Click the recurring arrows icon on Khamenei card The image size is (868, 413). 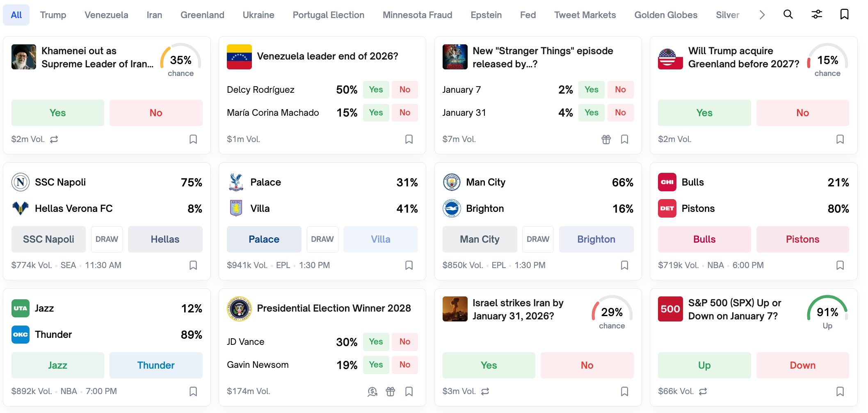click(54, 140)
